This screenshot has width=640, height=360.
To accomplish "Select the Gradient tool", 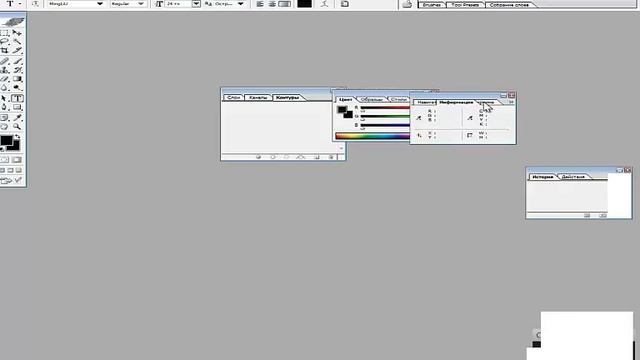I will pyautogui.click(x=17, y=79).
